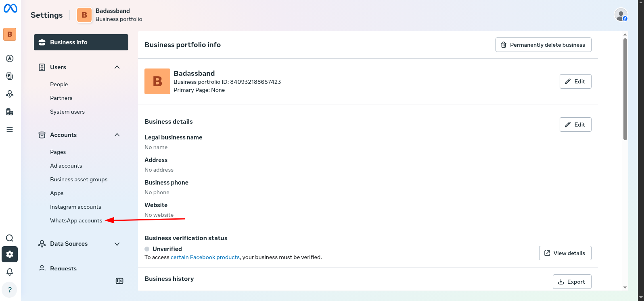Collapse the Users section chevron
This screenshot has height=301, width=644.
click(117, 67)
